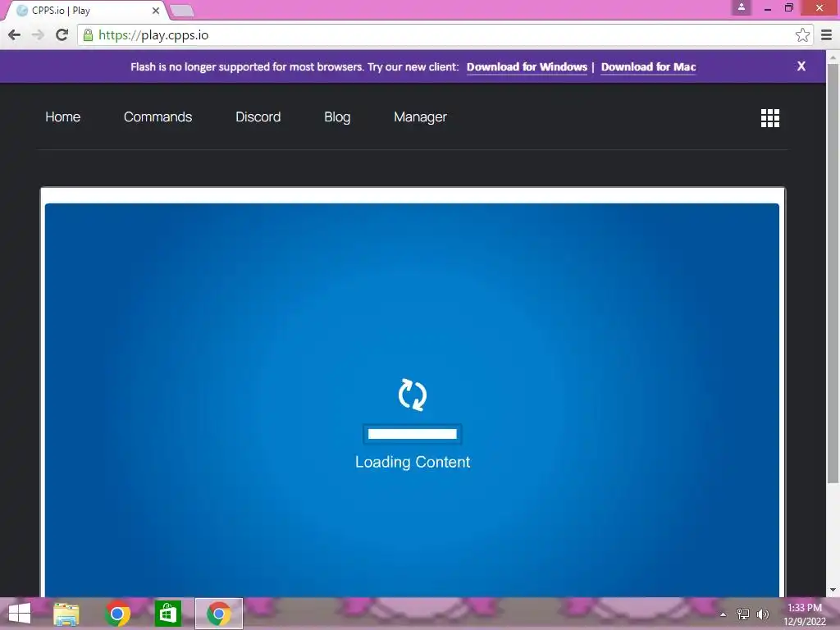The image size is (840, 630).
Task: Click the network tray icon
Action: (x=743, y=614)
